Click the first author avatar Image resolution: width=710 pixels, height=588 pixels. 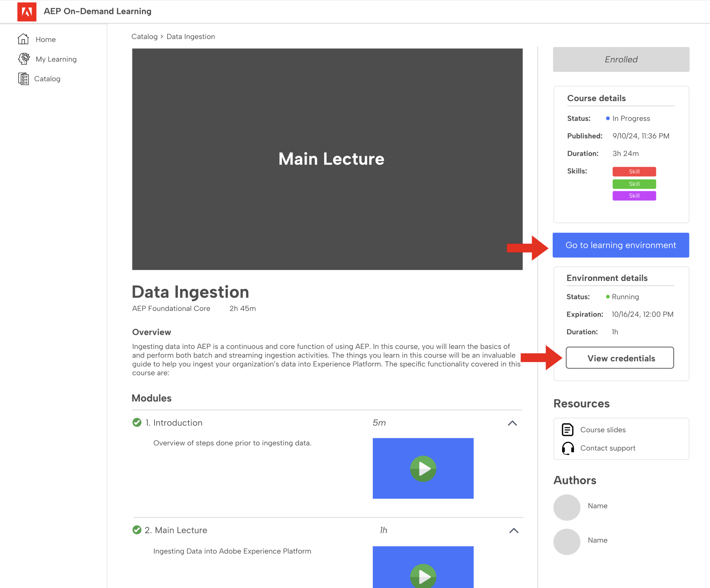tap(566, 507)
